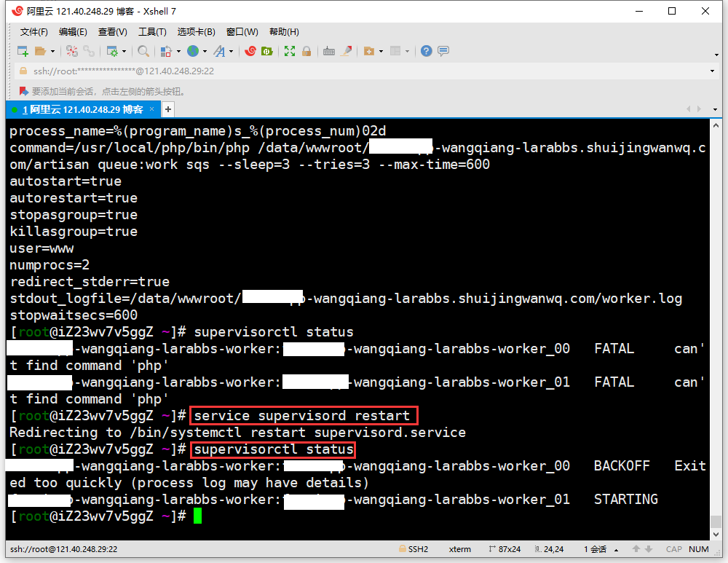The height and width of the screenshot is (563, 728).
Task: Click the lock screen padlock icon
Action: [306, 51]
